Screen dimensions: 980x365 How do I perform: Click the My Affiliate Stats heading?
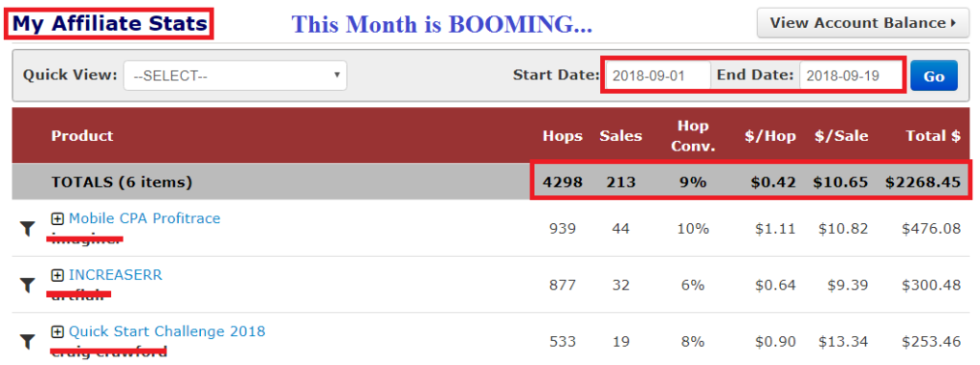tap(110, 24)
